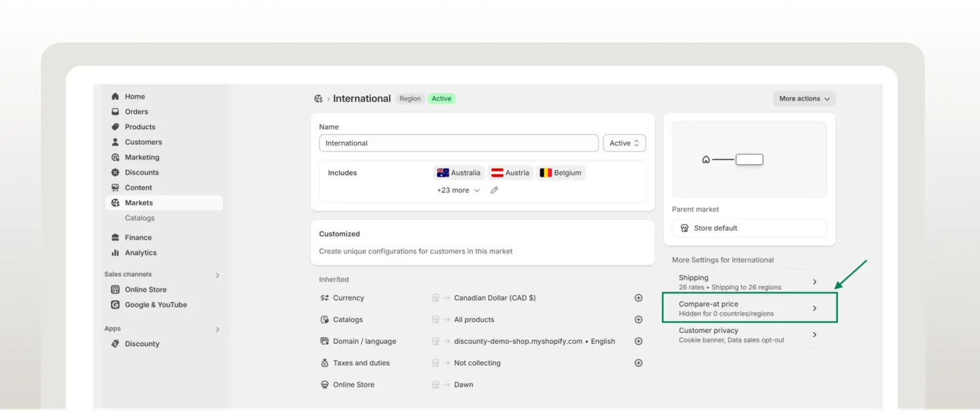Click the Marketing target icon
This screenshot has width=980, height=412.
[115, 157]
